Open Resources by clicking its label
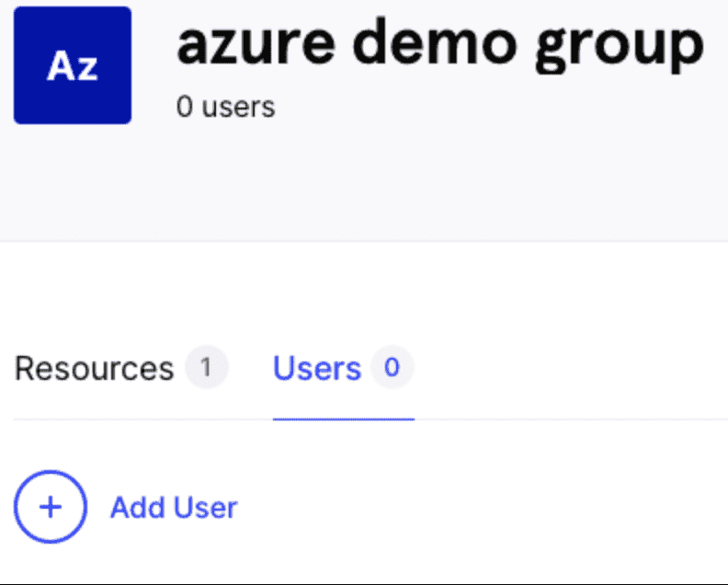728x585 pixels. (95, 369)
